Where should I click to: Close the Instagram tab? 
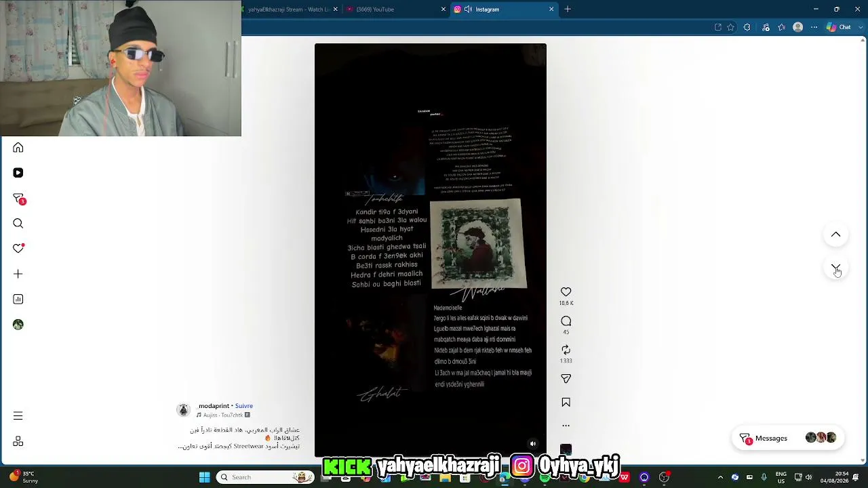pos(551,9)
